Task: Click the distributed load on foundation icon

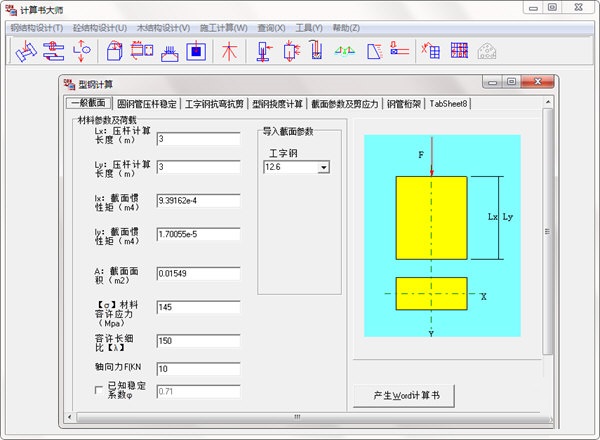Action: point(170,50)
